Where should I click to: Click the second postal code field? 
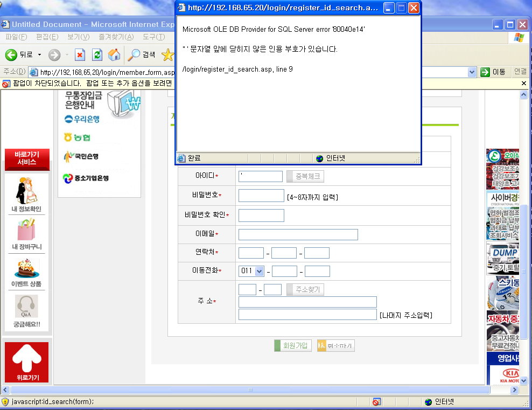pyautogui.click(x=273, y=289)
